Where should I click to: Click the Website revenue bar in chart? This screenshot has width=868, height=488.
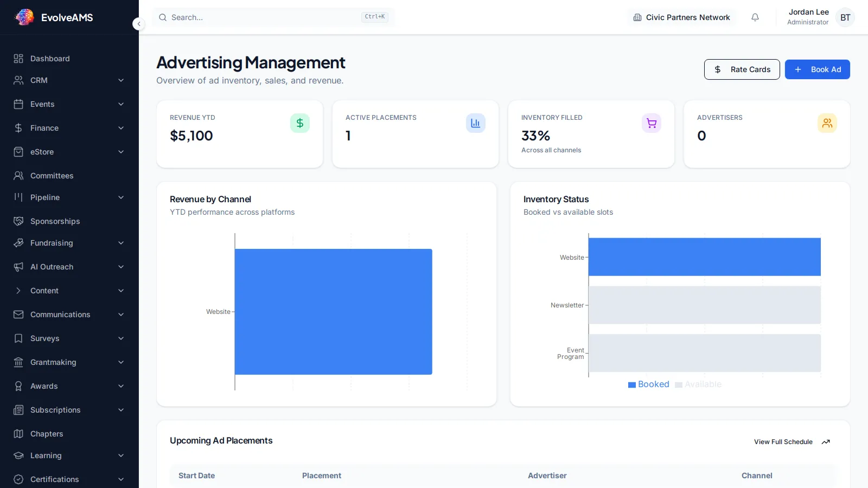334,312
